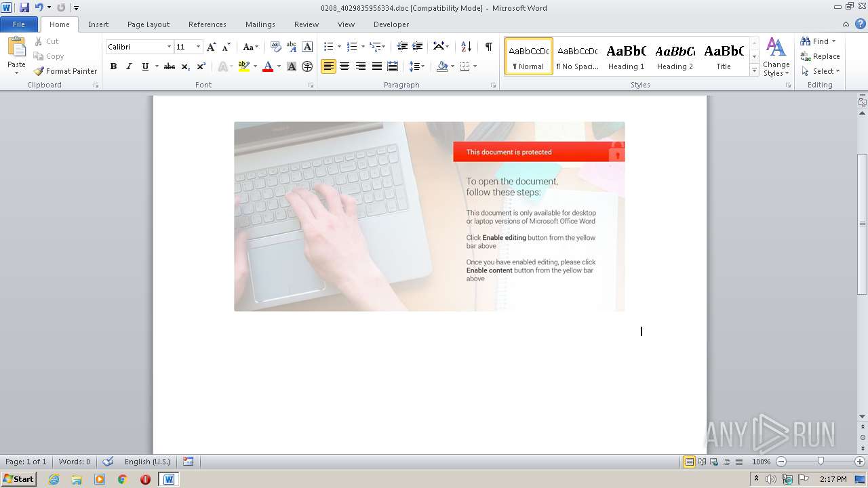Click the Paste clipboard icon
This screenshot has height=488, width=868.
click(16, 47)
